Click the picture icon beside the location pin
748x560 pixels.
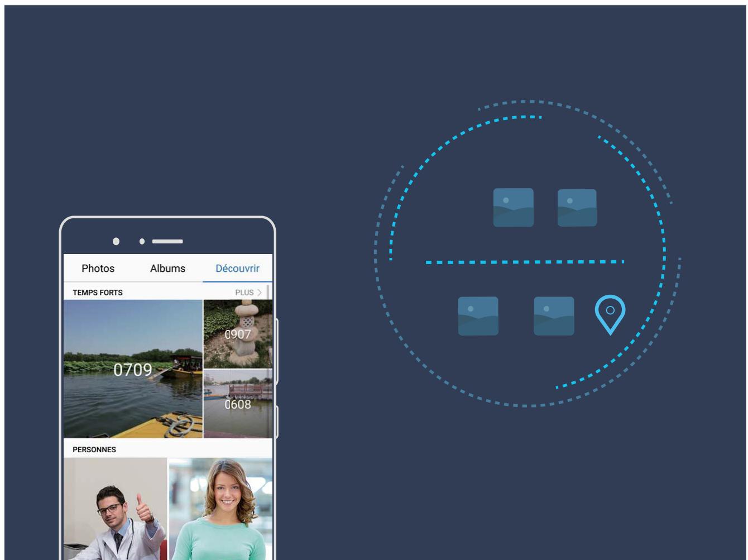pyautogui.click(x=553, y=316)
